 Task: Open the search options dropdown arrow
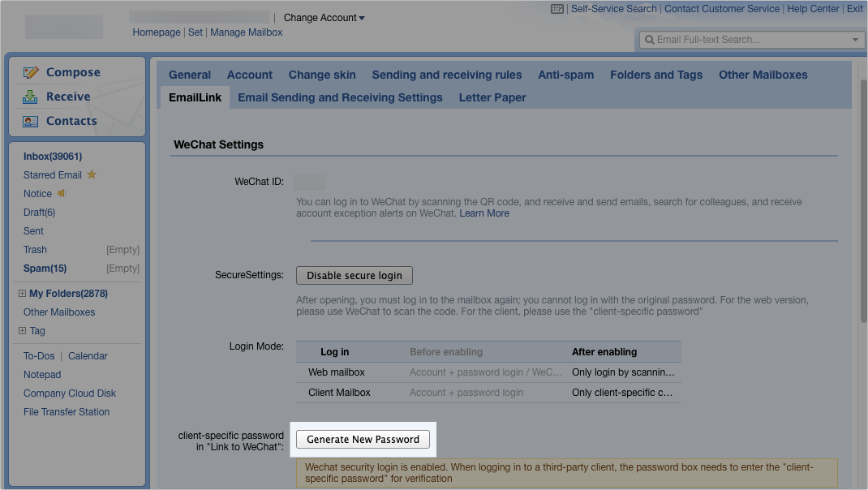[x=854, y=39]
